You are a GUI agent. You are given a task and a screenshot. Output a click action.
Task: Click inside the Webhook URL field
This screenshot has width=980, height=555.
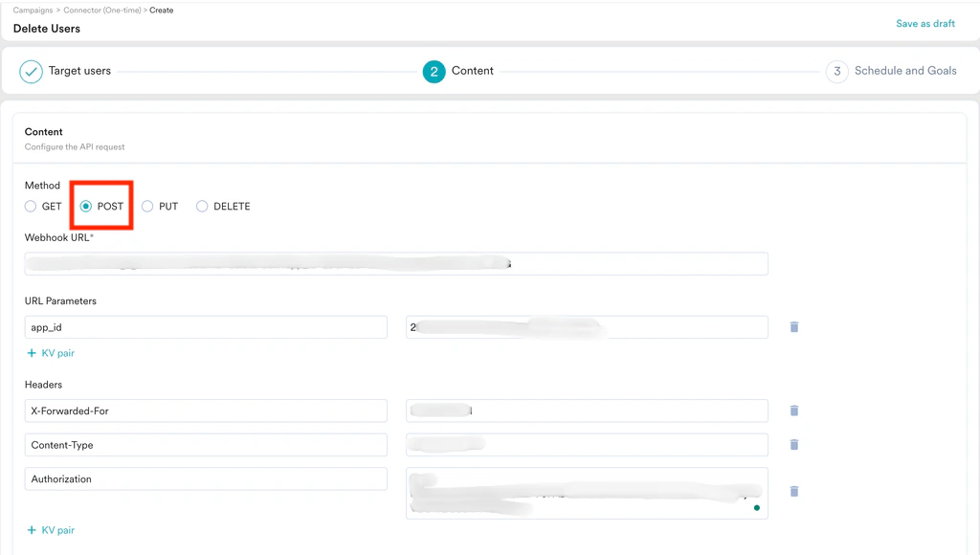coord(395,263)
